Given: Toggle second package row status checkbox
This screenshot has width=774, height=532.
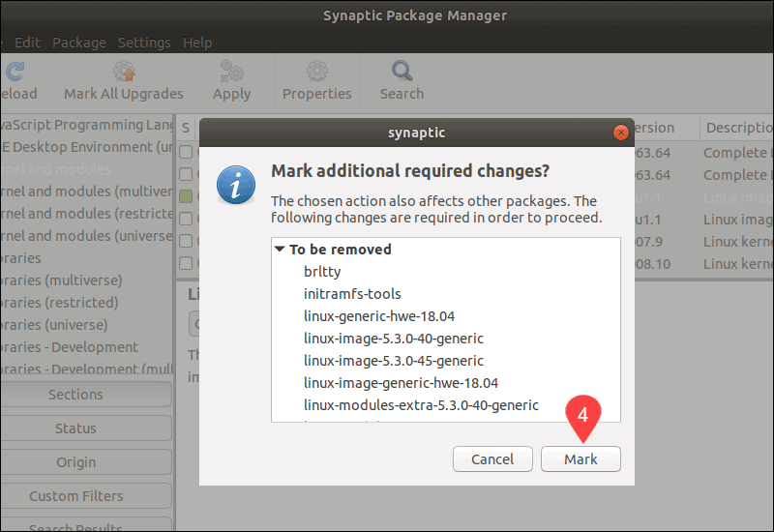Looking at the screenshot, I should (186, 174).
